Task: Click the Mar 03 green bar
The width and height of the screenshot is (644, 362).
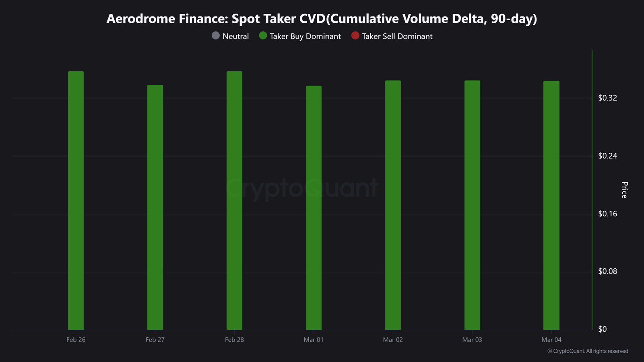Action: point(472,205)
